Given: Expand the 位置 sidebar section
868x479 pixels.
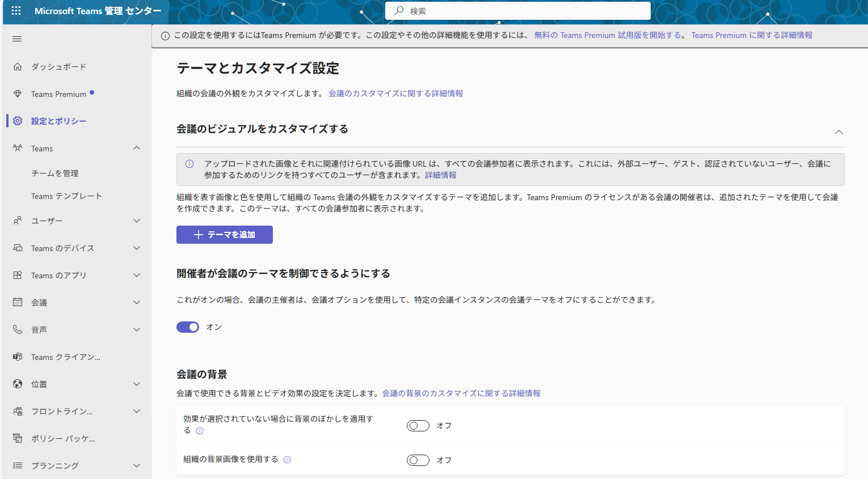Looking at the screenshot, I should [x=137, y=384].
